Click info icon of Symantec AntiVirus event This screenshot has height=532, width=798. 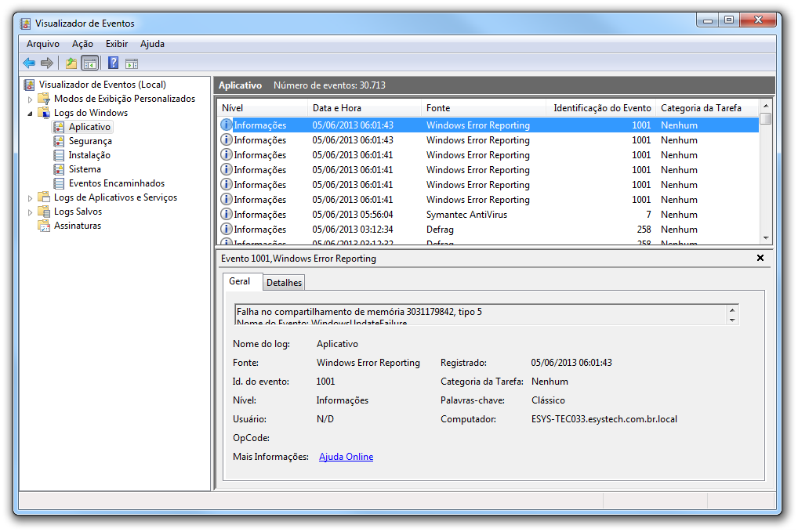click(x=226, y=214)
